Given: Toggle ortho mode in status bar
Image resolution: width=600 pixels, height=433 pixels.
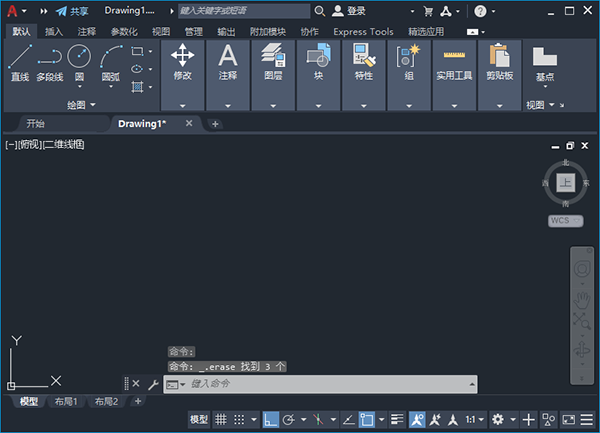Looking at the screenshot, I should [x=271, y=419].
